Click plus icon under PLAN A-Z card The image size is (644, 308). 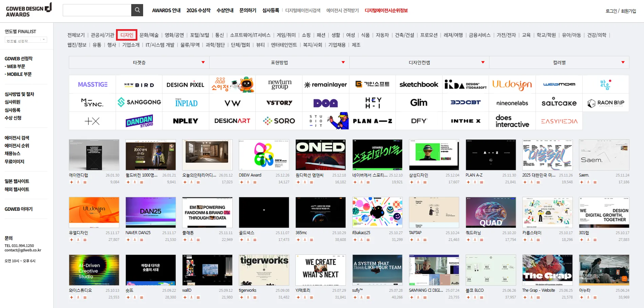468,182
